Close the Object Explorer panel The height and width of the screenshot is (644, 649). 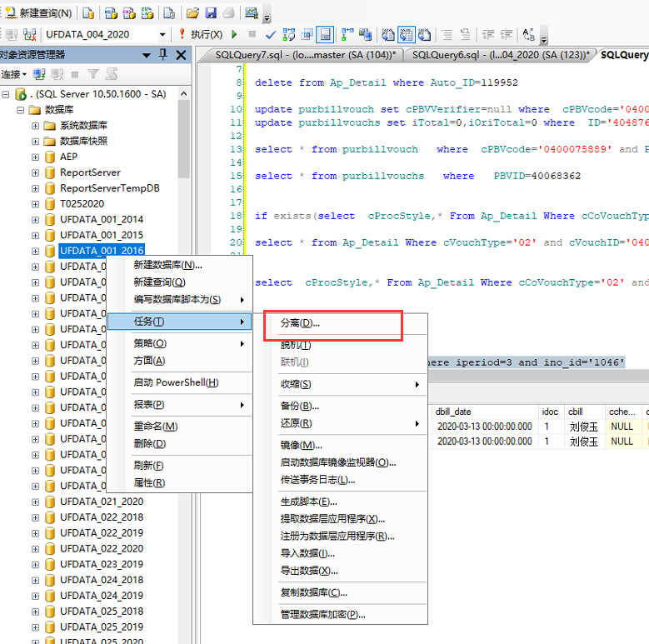tap(181, 55)
